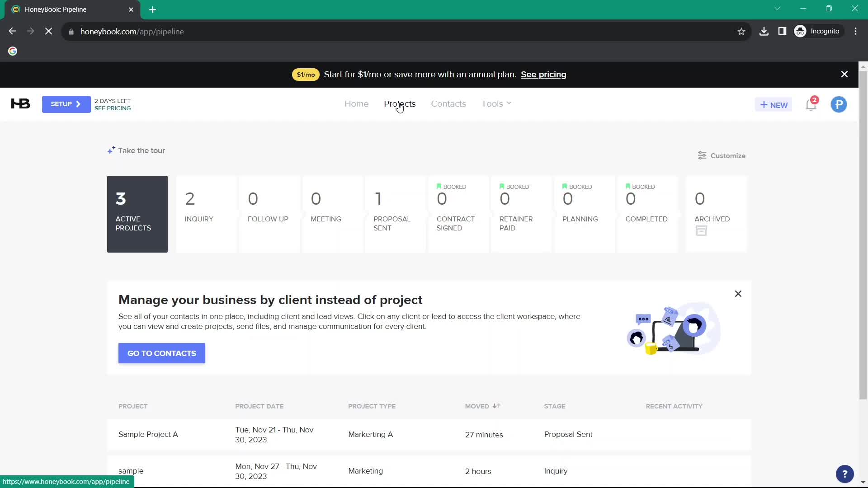
Task: Bookmark this page with the star icon
Action: pyautogui.click(x=741, y=32)
